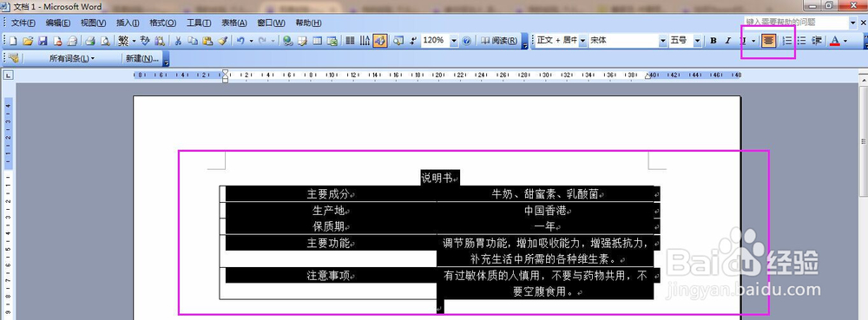Redo the last undone action
This screenshot has width=868, height=320.
click(262, 41)
